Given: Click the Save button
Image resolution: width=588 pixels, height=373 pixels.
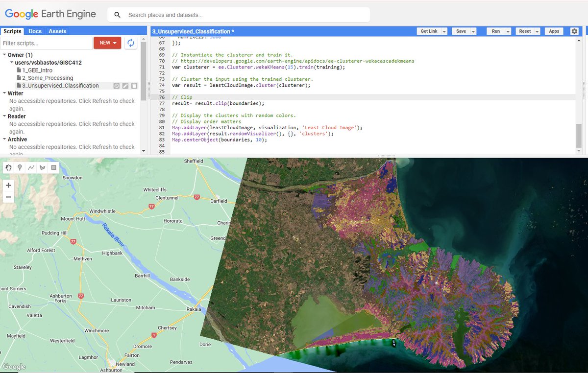Looking at the screenshot, I should (x=461, y=31).
